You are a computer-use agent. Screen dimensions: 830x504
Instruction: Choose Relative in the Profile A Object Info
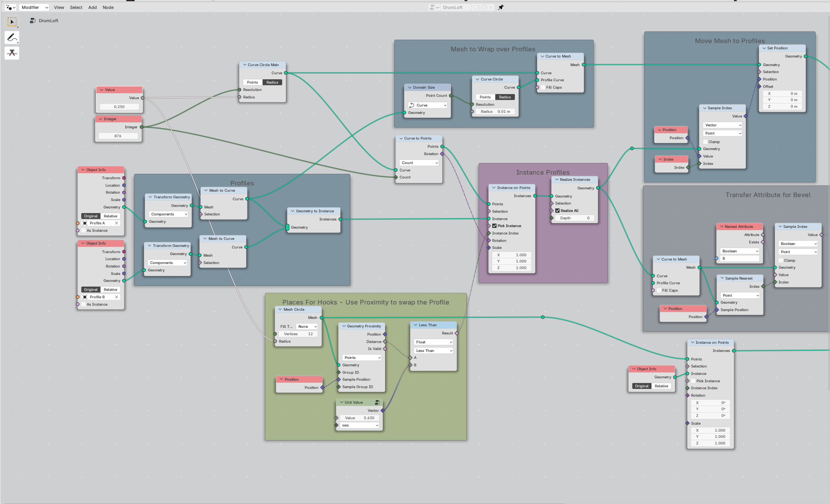[111, 216]
